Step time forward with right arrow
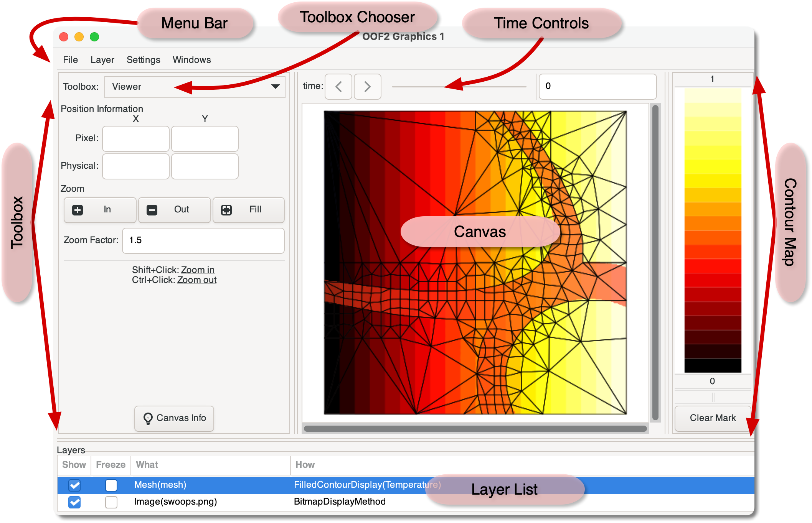This screenshot has height=523, width=812. (367, 86)
